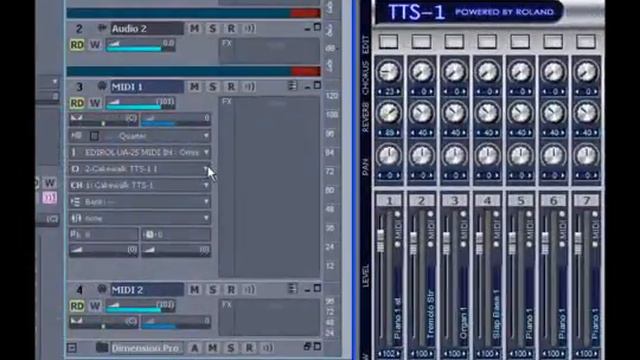640x360 pixels.
Task: Click W button on MIDI 2 track
Action: coord(95,306)
